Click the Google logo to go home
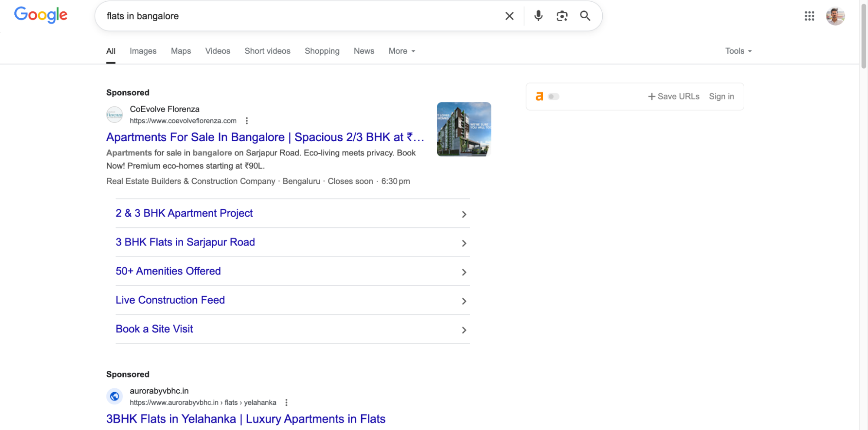Viewport: 868px width, 430px height. tap(40, 15)
